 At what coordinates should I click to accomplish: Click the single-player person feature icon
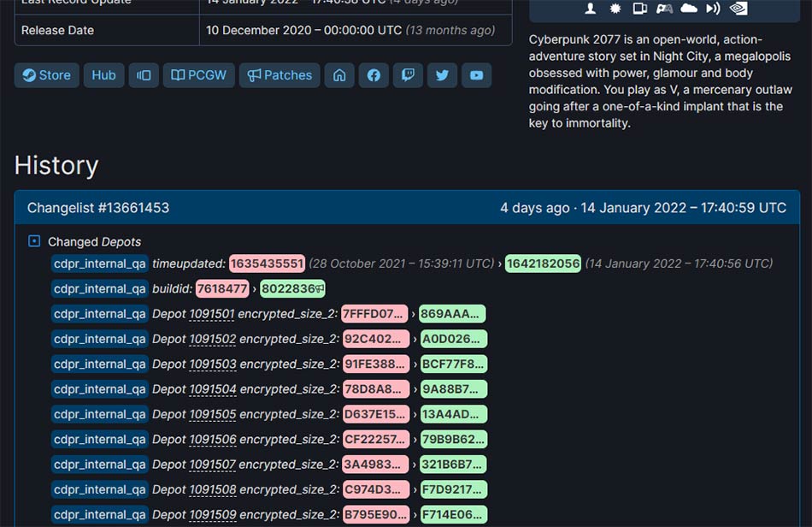coord(591,9)
